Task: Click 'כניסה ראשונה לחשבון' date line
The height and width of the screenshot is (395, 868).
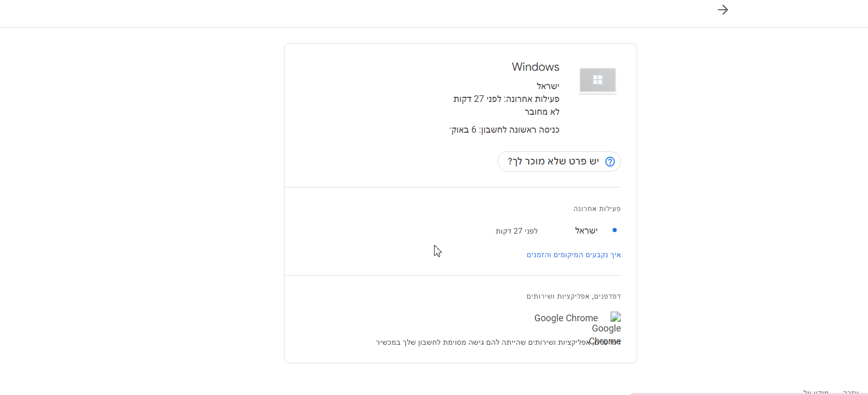Action: point(504,130)
